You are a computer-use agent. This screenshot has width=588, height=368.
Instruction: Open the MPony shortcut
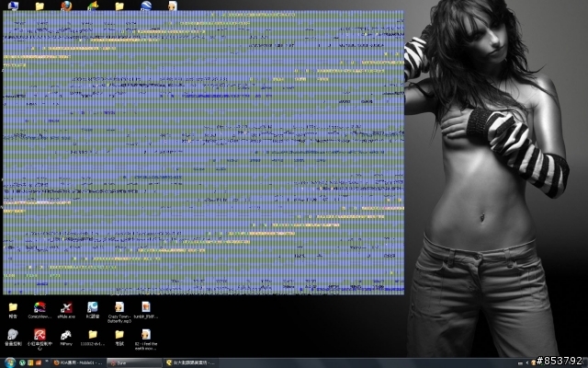pyautogui.click(x=66, y=338)
